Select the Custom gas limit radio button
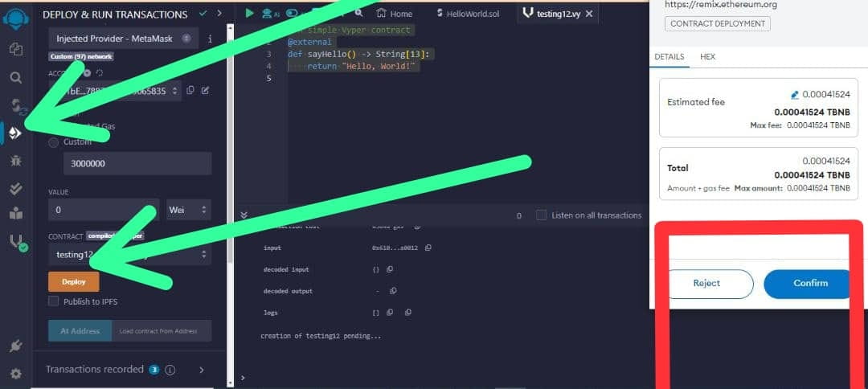Screen dimensions: 868x389 tap(54, 142)
